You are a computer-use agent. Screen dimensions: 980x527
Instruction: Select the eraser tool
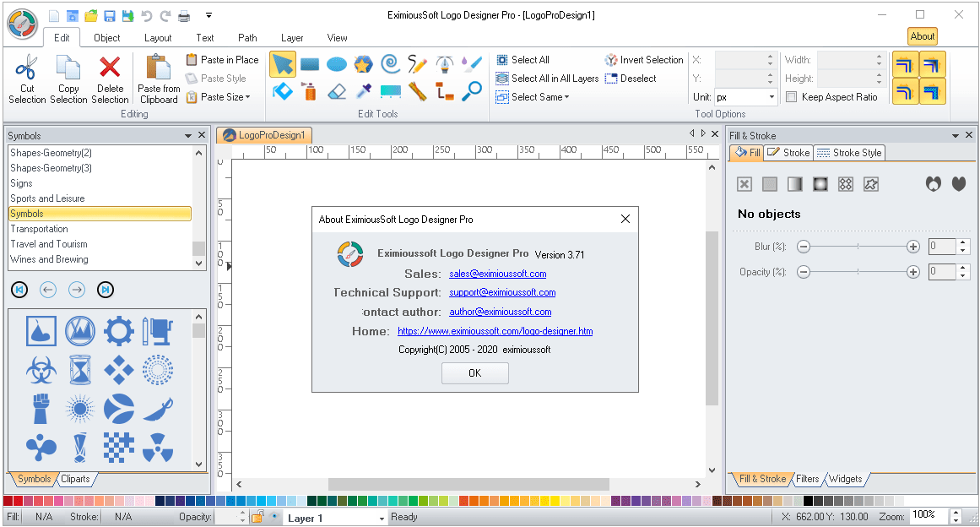[x=337, y=92]
